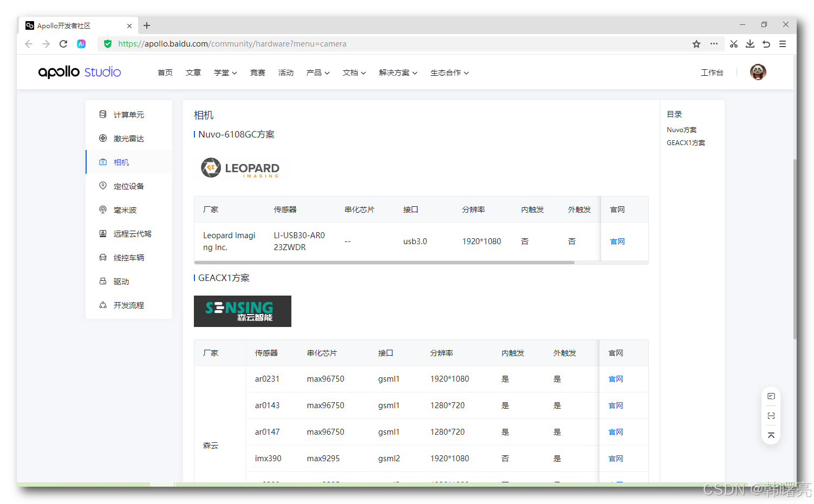Select the gsml2 interface cell

pyautogui.click(x=389, y=459)
